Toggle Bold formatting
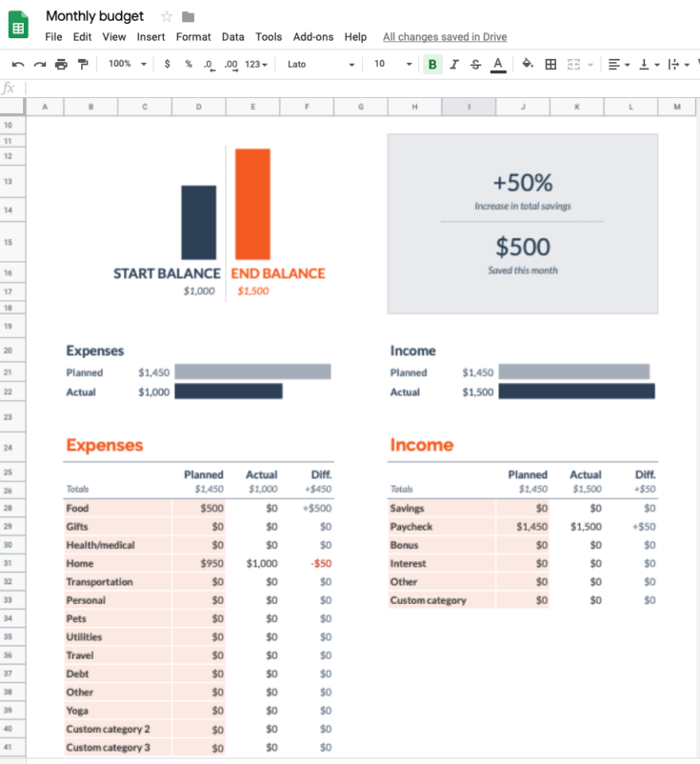Screen dimensions: 700x764 432,65
